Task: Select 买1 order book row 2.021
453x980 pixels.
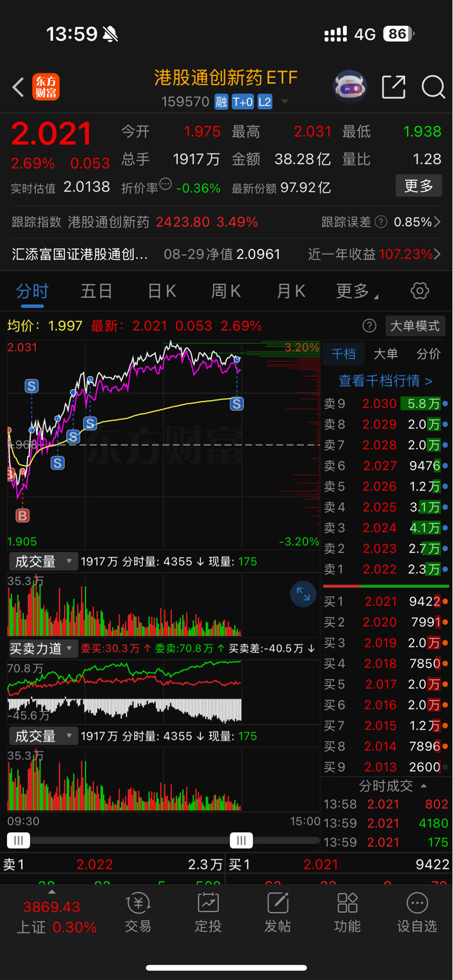Action: coord(386,602)
